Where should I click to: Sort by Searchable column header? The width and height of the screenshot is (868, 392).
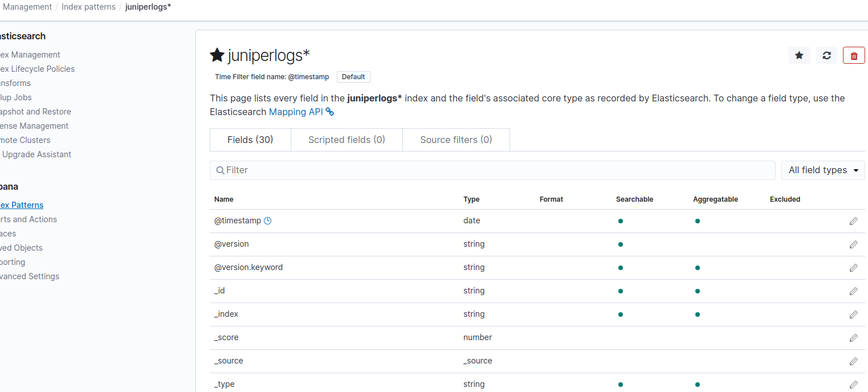coord(634,199)
